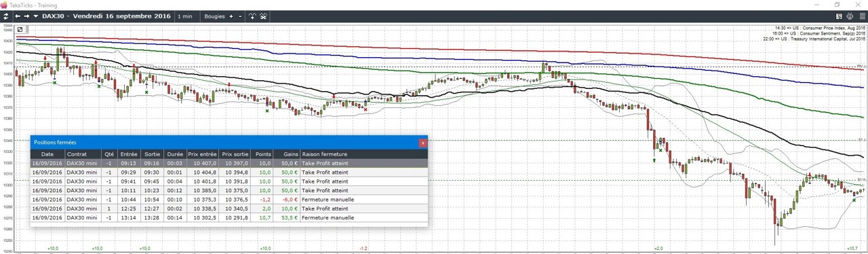Click the Prix sortie column header
Screen dimensions: 868x254
[x=235, y=154]
